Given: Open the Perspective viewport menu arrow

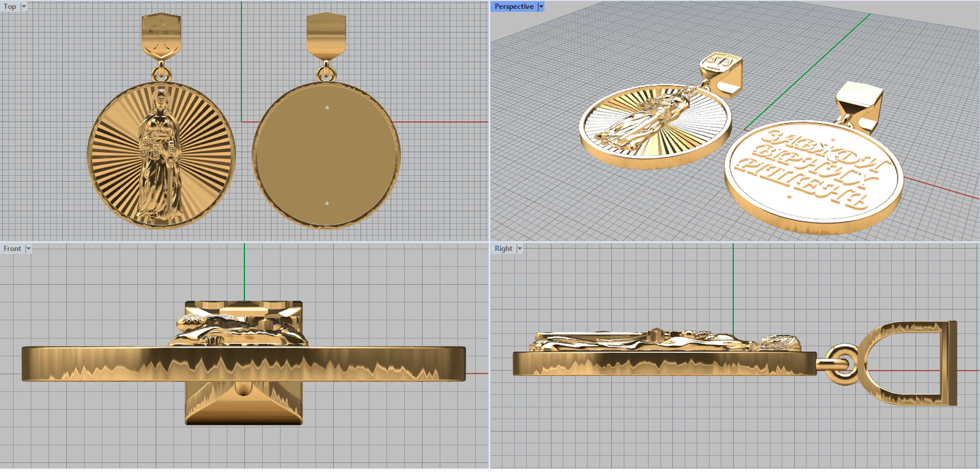Looking at the screenshot, I should point(541,7).
